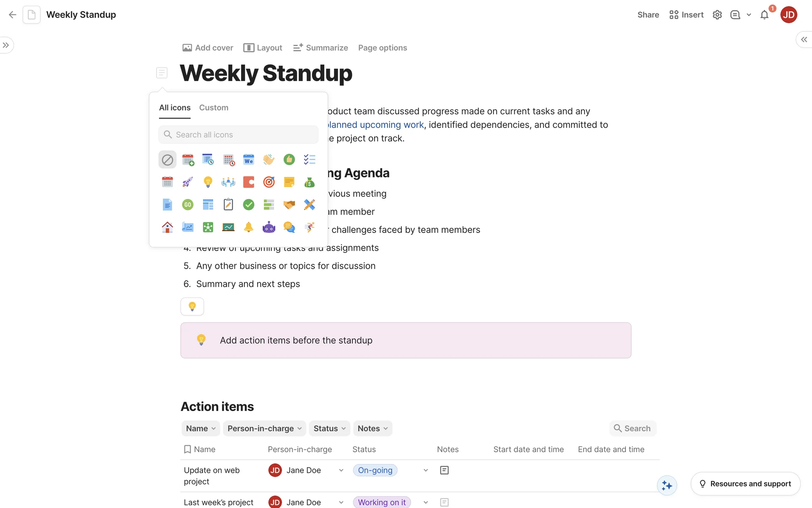Choose the yellow bell icon

(249, 227)
